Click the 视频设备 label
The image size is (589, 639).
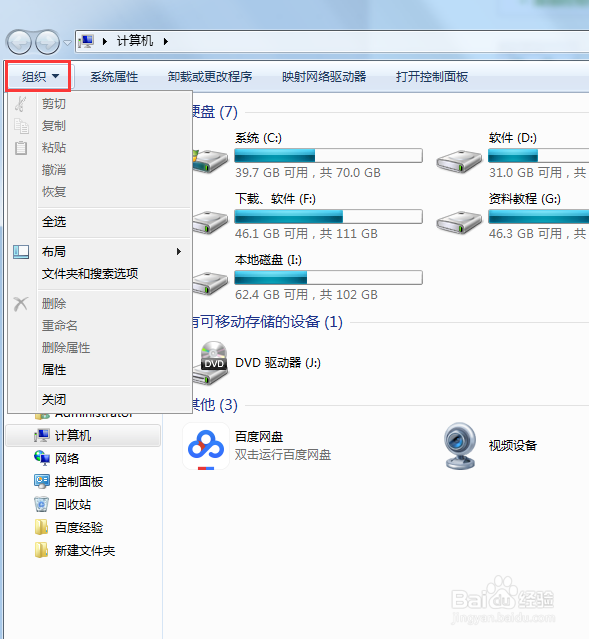(x=513, y=446)
